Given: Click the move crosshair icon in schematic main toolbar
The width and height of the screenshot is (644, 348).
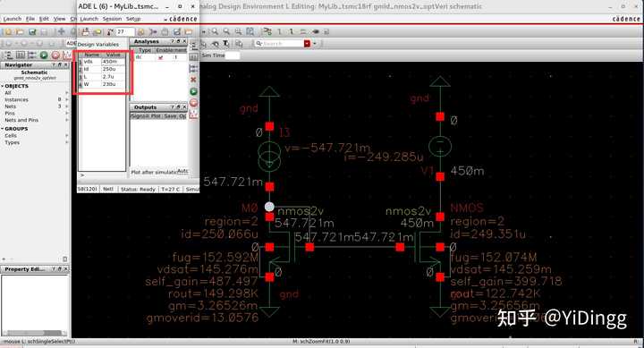Looking at the screenshot, I should [x=61, y=31].
